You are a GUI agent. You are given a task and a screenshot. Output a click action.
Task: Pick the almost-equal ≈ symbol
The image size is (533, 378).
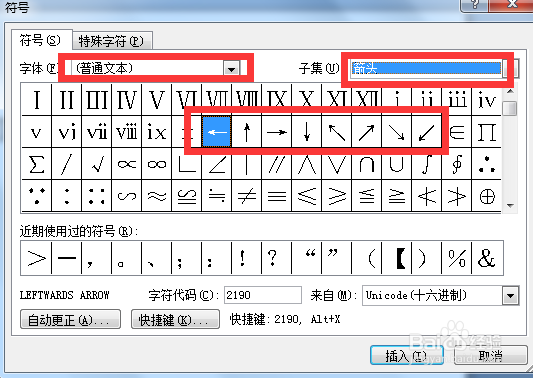[x=157, y=196]
